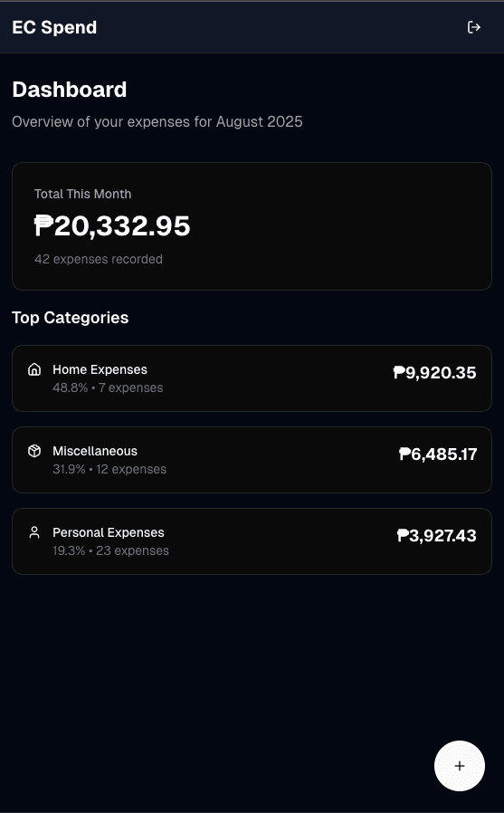This screenshot has height=813, width=504.
Task: Click the Top Categories heading
Action: [x=71, y=318]
